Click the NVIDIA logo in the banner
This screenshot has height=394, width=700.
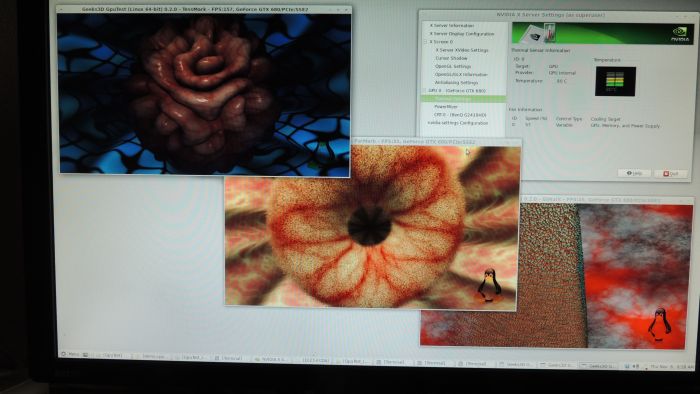click(x=679, y=34)
